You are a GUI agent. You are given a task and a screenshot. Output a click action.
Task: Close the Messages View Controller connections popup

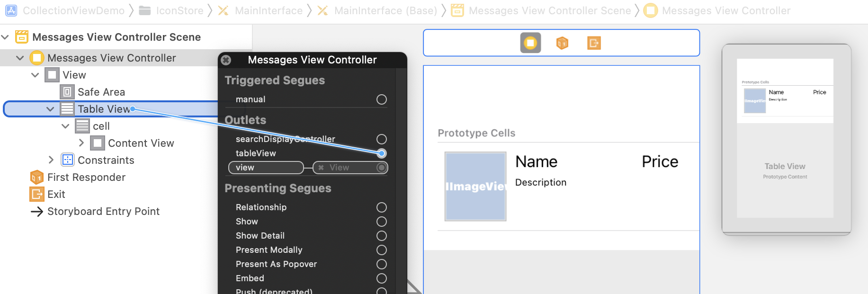pyautogui.click(x=226, y=60)
